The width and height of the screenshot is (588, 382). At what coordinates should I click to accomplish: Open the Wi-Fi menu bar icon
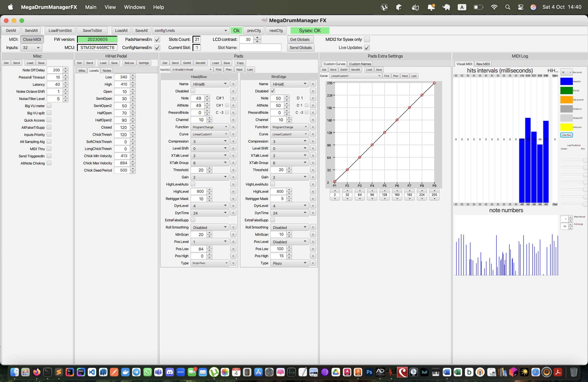[494, 7]
